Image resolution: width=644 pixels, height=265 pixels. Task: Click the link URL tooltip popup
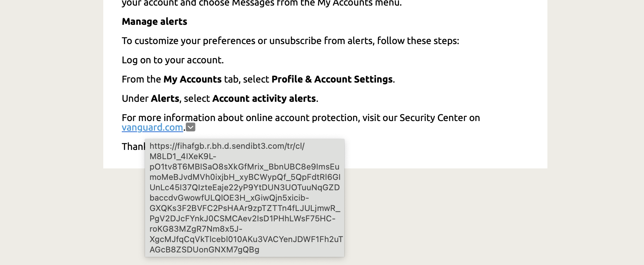pyautogui.click(x=244, y=198)
